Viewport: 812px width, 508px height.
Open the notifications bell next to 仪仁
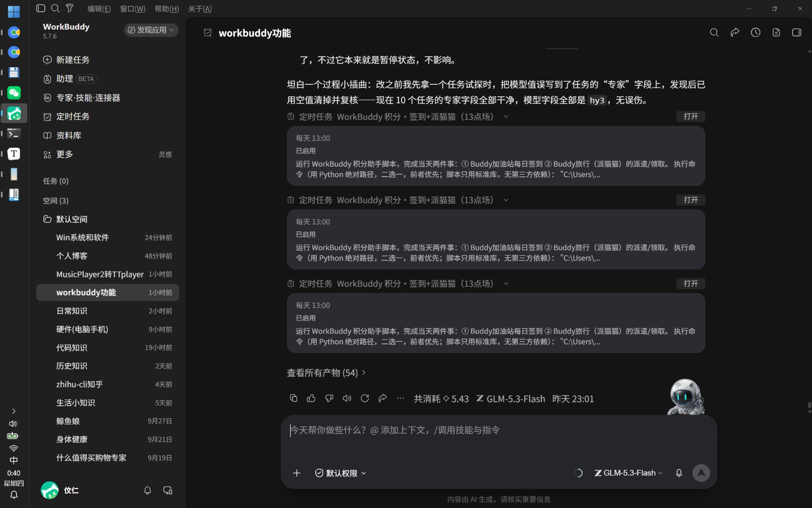pos(148,490)
